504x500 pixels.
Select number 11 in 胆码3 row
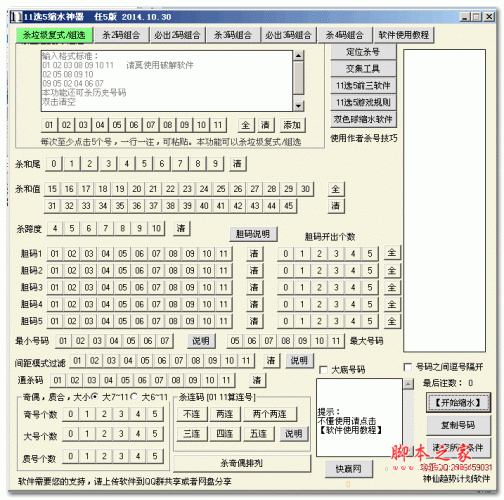point(224,287)
